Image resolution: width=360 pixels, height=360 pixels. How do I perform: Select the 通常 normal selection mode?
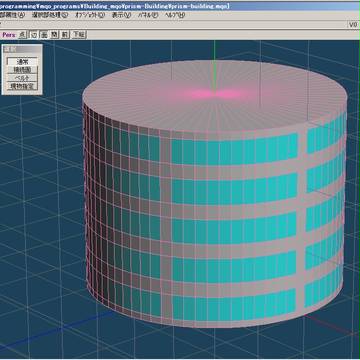click(22, 62)
